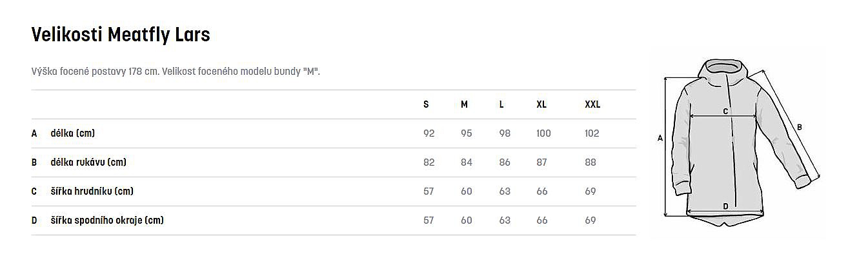This screenshot has height=274, width=868.
Task: Click the L size column header
Action: click(501, 104)
